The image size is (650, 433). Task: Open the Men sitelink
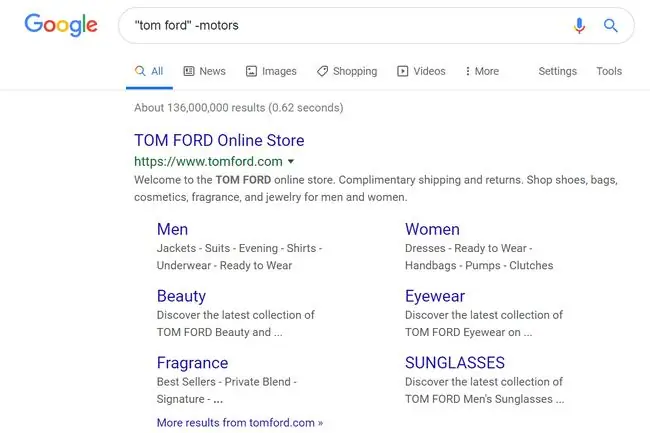pos(172,229)
